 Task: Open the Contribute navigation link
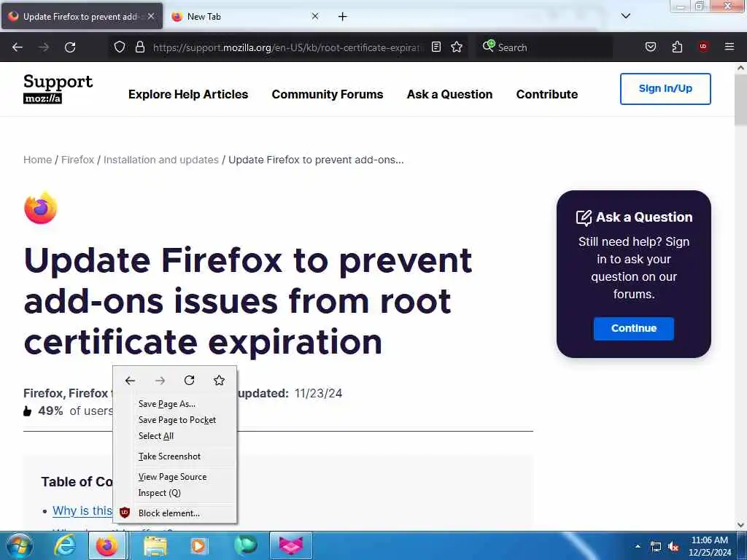547,94
